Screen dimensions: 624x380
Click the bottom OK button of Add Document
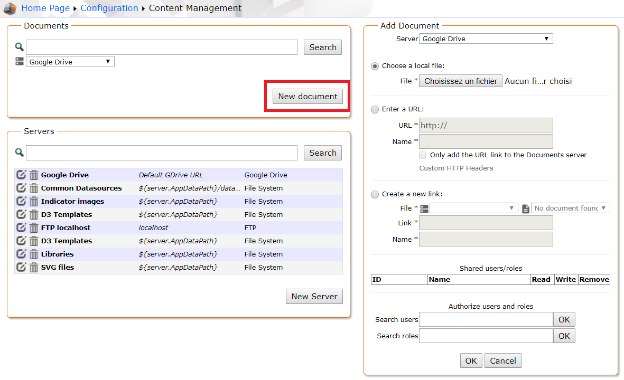tap(471, 361)
